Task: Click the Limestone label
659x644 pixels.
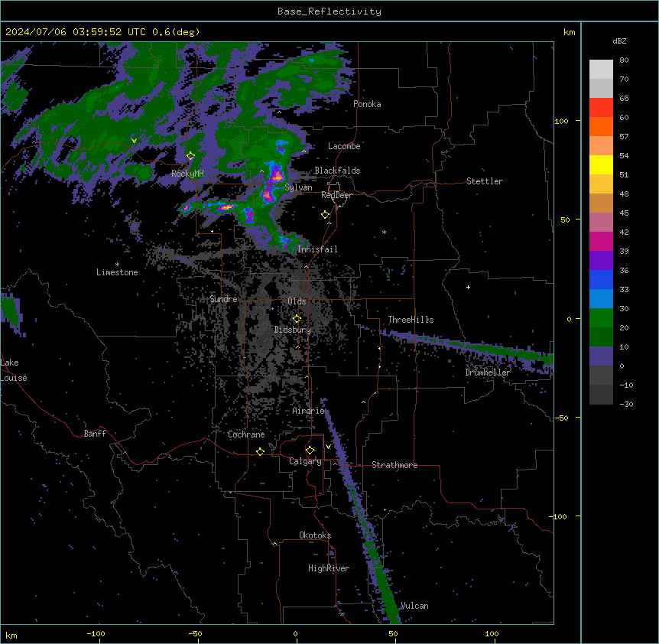Action: pos(117,272)
